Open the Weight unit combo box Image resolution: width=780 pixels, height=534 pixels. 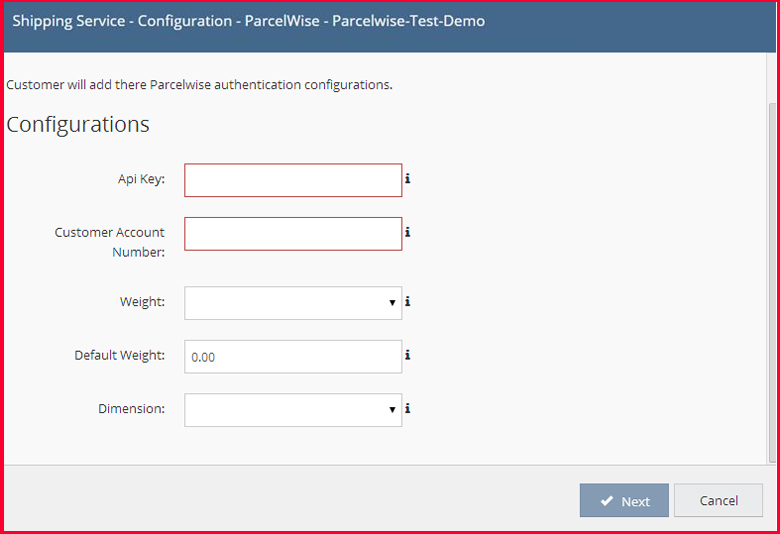[x=293, y=303]
